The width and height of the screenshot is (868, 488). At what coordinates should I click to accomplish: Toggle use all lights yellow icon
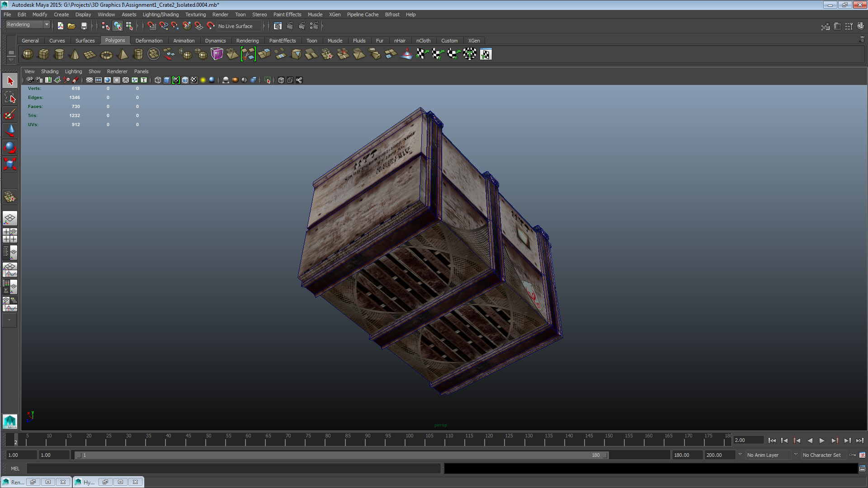tap(203, 80)
